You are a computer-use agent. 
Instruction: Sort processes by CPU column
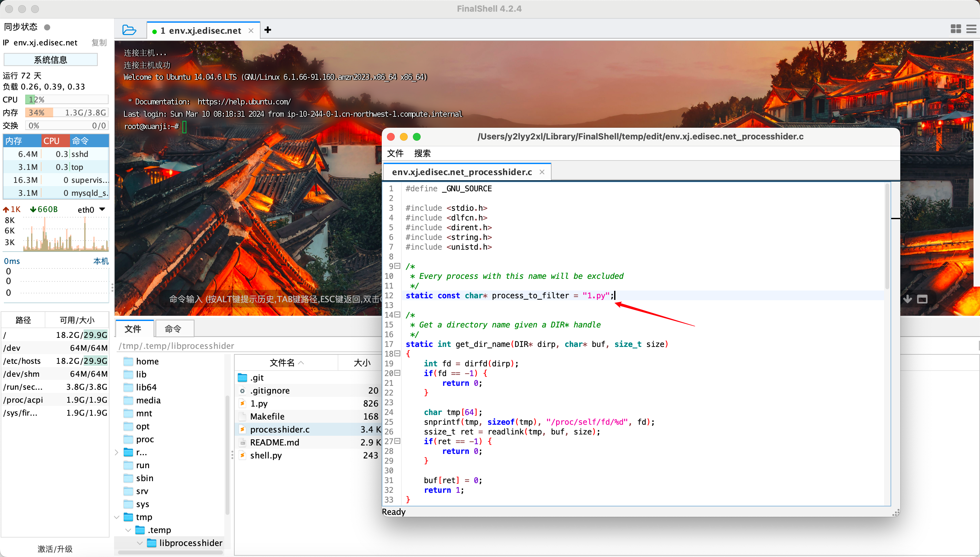pyautogui.click(x=55, y=141)
